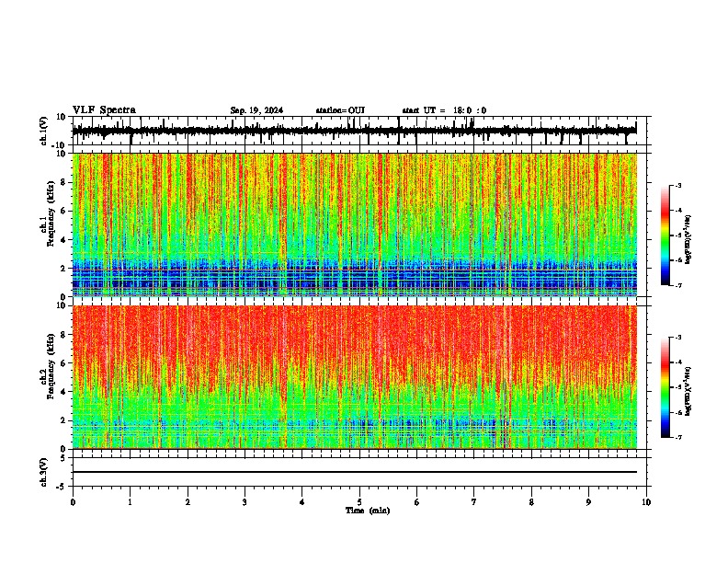Click the "-10" tick on ch.1(V) axis
This screenshot has height=563, width=728.
pyautogui.click(x=60, y=145)
